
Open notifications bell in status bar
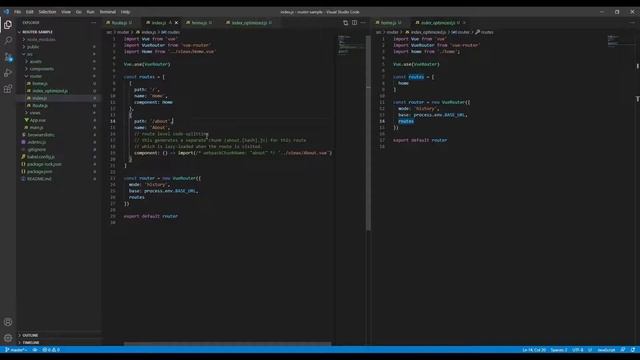633,350
